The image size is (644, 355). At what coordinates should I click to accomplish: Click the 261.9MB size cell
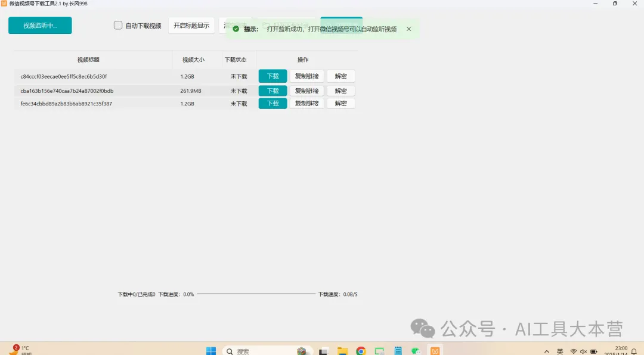(191, 91)
